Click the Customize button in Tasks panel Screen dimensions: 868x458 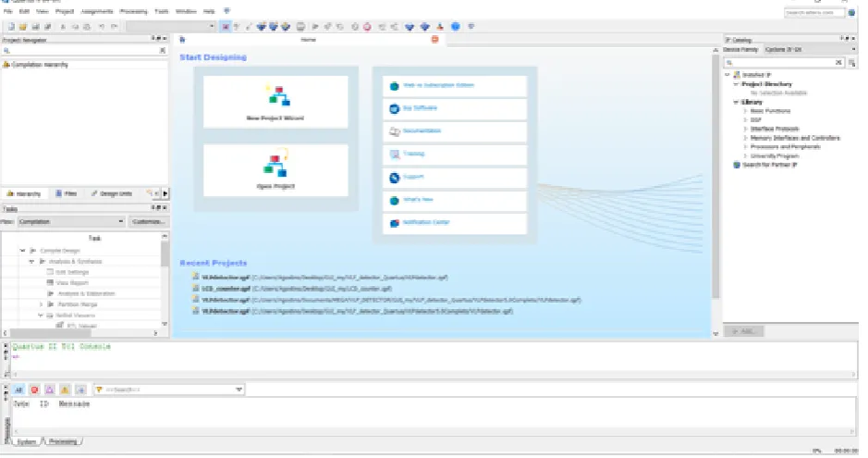(148, 221)
